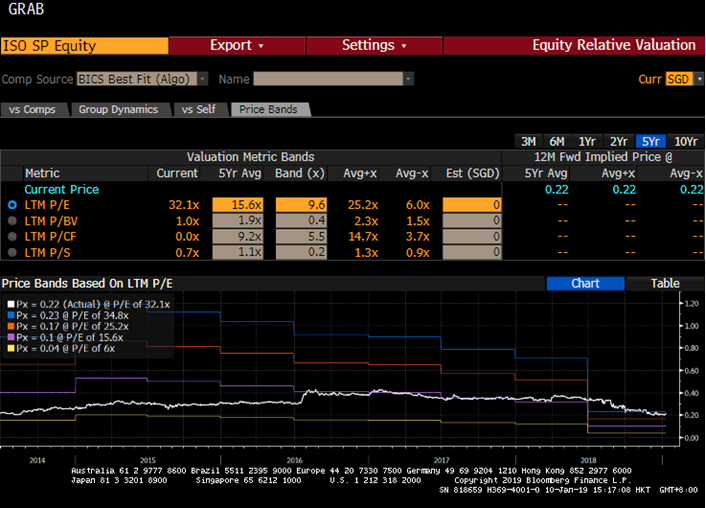Edit the LTM P/E 5Yr Avg 15.6x field
Screen dimensions: 706x508
coord(238,205)
